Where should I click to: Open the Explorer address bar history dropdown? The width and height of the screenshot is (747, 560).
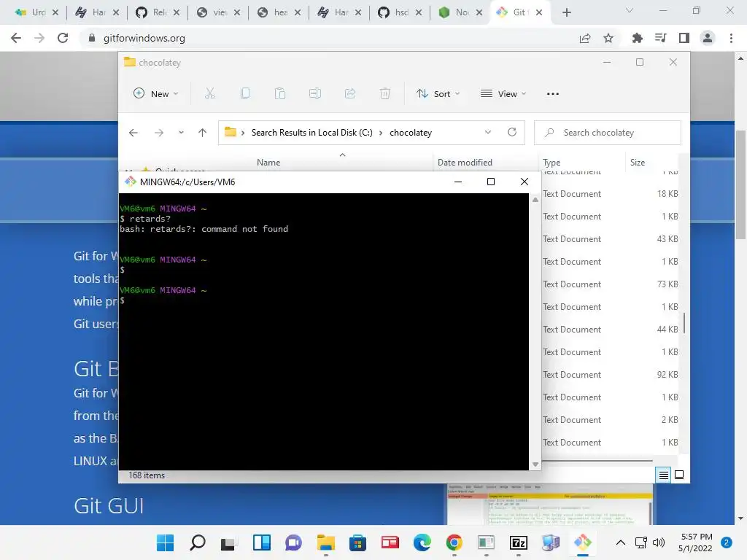[x=488, y=133]
